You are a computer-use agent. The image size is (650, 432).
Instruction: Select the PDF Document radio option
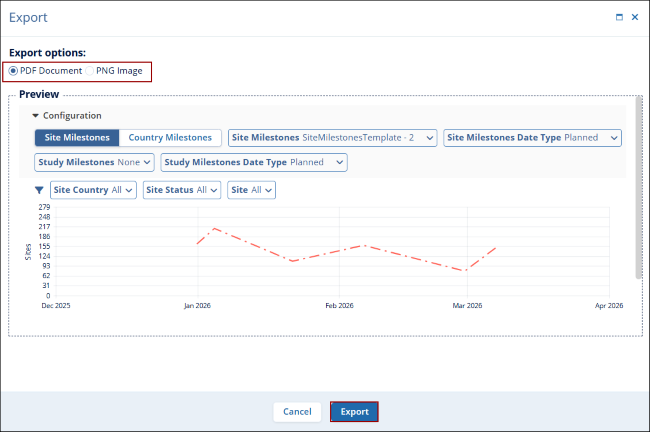[13, 71]
